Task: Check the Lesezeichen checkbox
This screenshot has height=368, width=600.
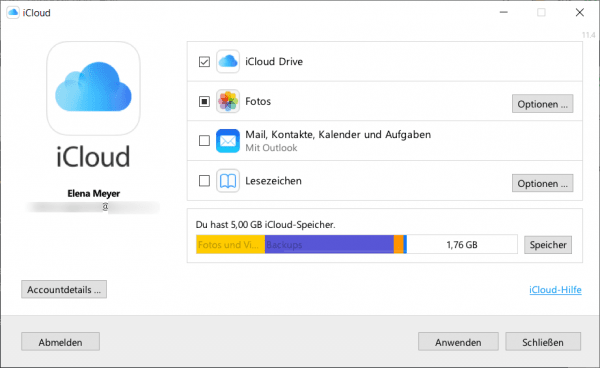Action: (204, 181)
